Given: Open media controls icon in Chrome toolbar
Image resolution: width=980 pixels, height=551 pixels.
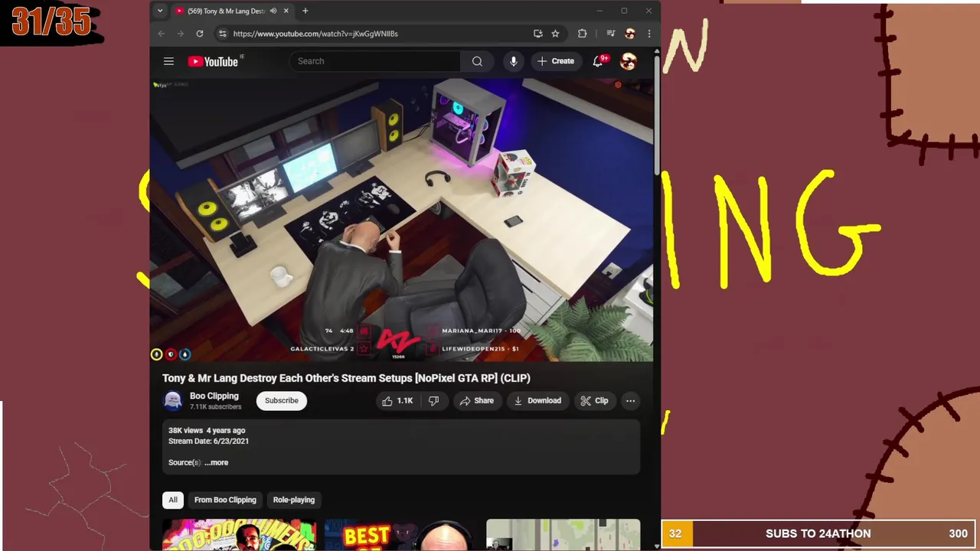Looking at the screenshot, I should point(610,34).
